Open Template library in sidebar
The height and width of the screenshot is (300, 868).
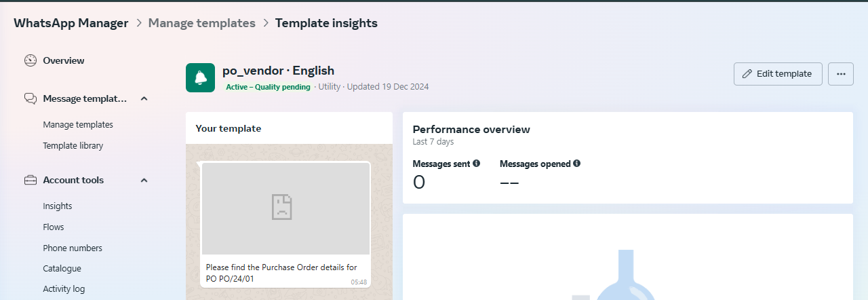(x=73, y=146)
